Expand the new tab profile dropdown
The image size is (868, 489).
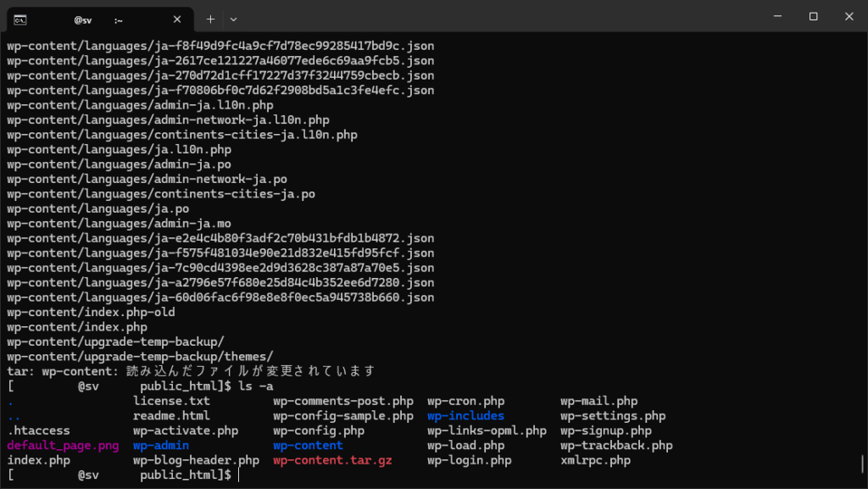pyautogui.click(x=234, y=19)
